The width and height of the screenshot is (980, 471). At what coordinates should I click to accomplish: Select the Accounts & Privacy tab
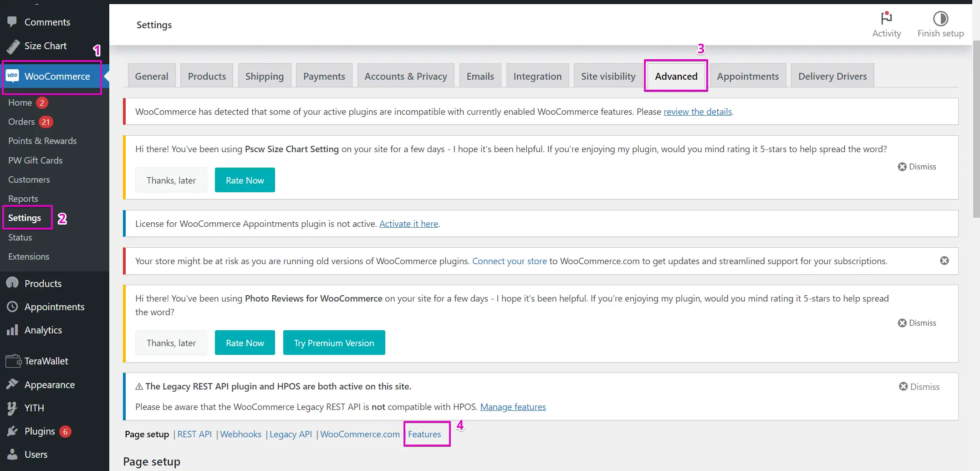[x=405, y=76]
